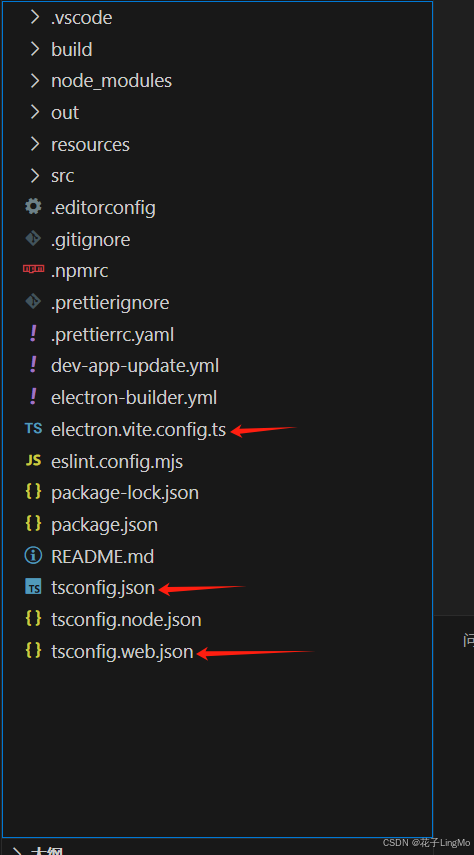Open the tsconfig.web.json file
This screenshot has height=855, width=474.
[x=122, y=652]
